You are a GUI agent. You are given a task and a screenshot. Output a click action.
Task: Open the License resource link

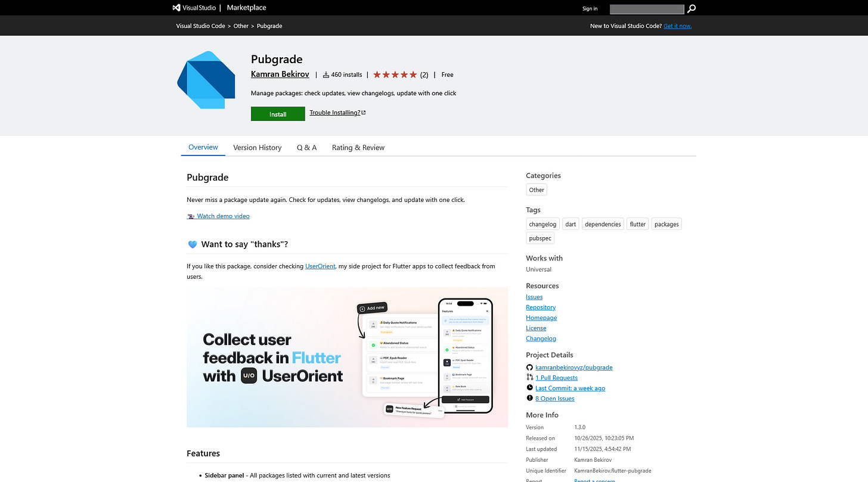(x=536, y=328)
